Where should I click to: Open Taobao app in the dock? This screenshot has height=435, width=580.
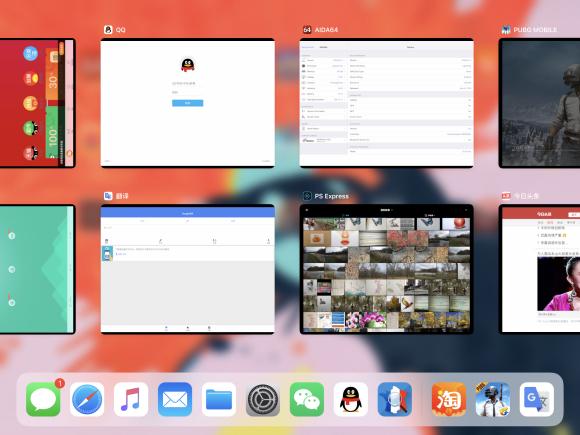449,399
